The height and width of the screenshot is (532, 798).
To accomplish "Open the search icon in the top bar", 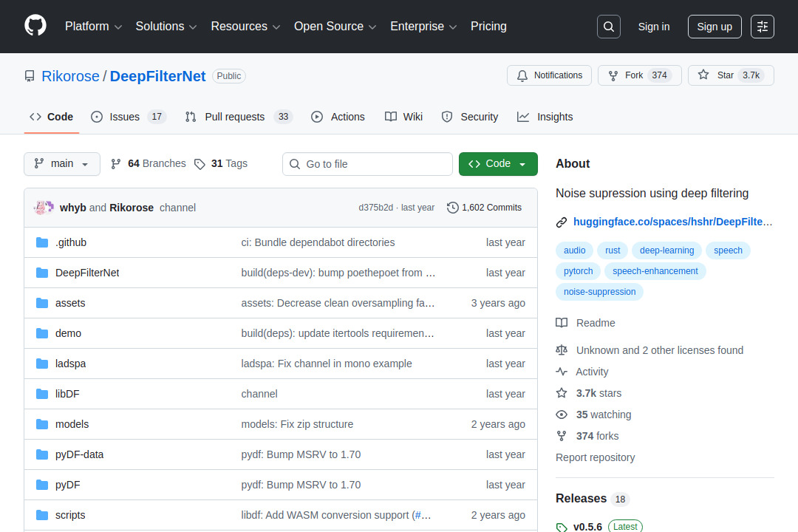I will pos(608,26).
